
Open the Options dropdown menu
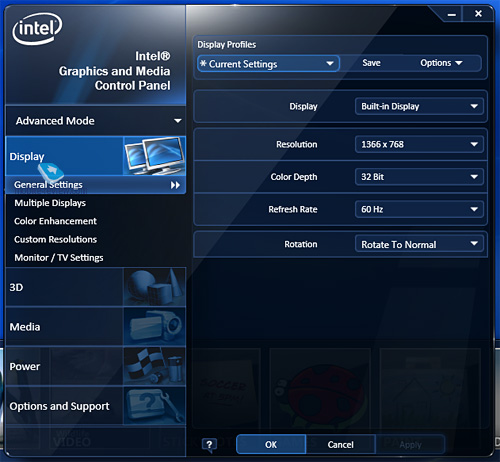pos(441,63)
